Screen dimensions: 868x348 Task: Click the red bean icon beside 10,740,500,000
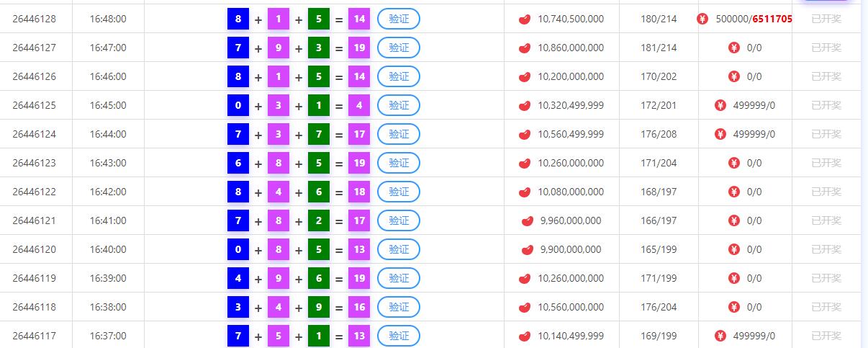[525, 19]
